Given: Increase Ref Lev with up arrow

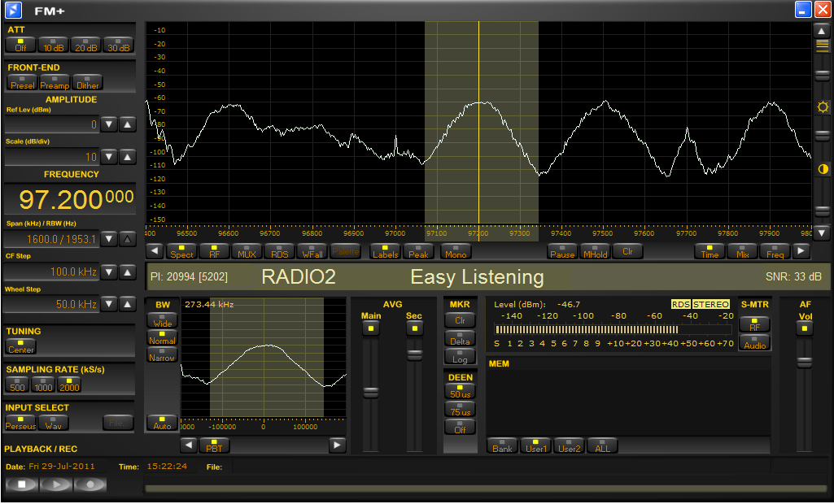Looking at the screenshot, I should (128, 124).
